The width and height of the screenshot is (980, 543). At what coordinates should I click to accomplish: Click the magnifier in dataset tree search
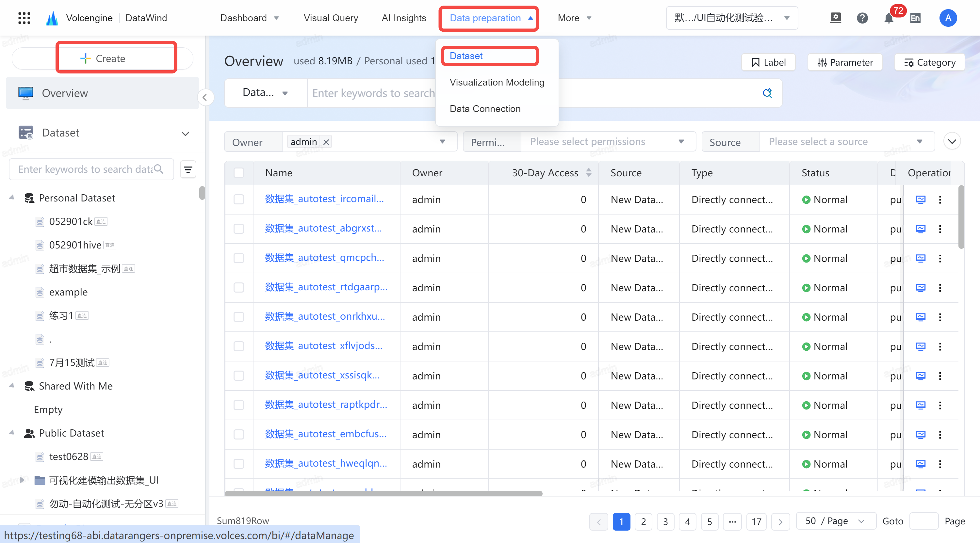(159, 169)
